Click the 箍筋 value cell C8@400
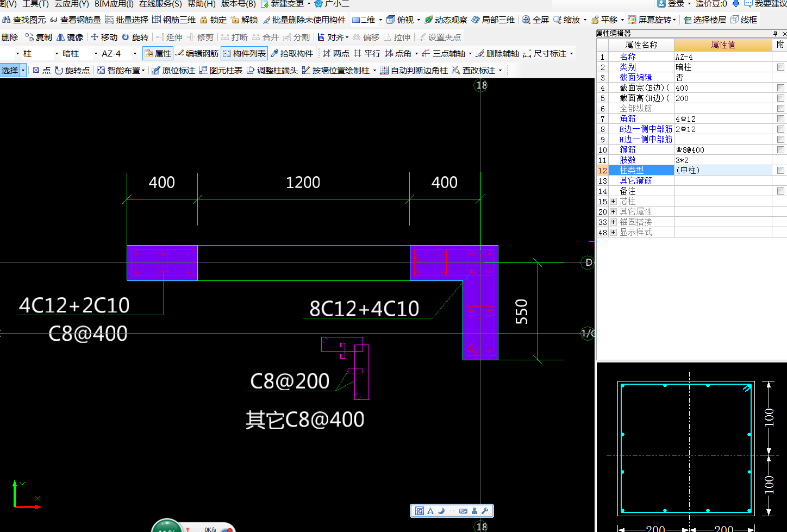 coord(723,149)
